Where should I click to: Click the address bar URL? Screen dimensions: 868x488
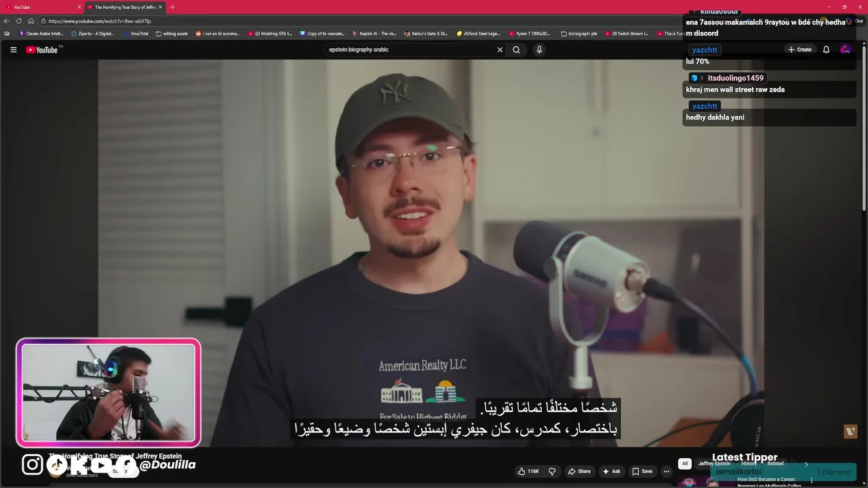click(100, 21)
